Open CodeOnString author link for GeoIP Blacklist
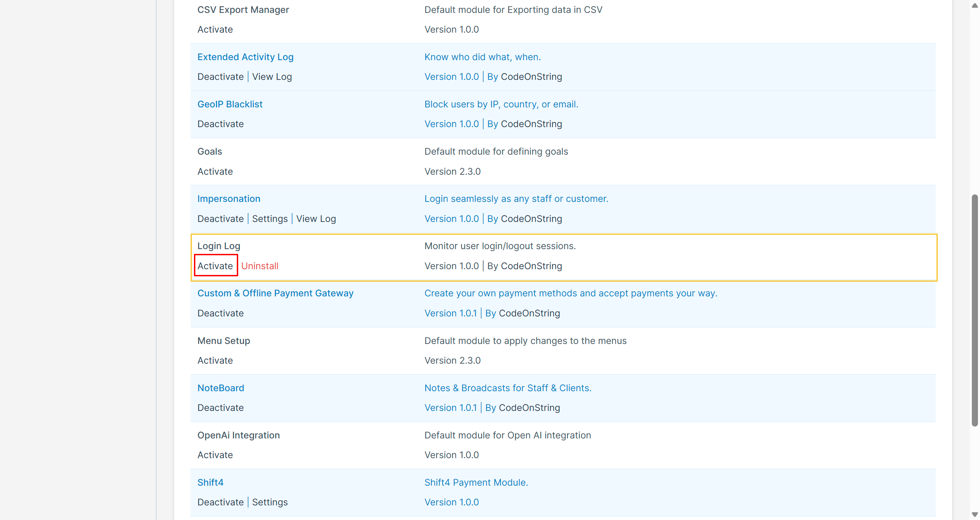 pyautogui.click(x=531, y=124)
